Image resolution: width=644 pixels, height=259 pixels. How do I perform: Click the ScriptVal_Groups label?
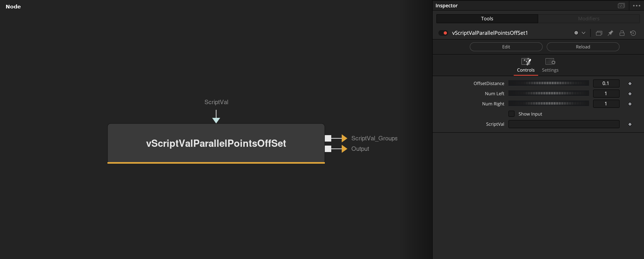coord(374,138)
